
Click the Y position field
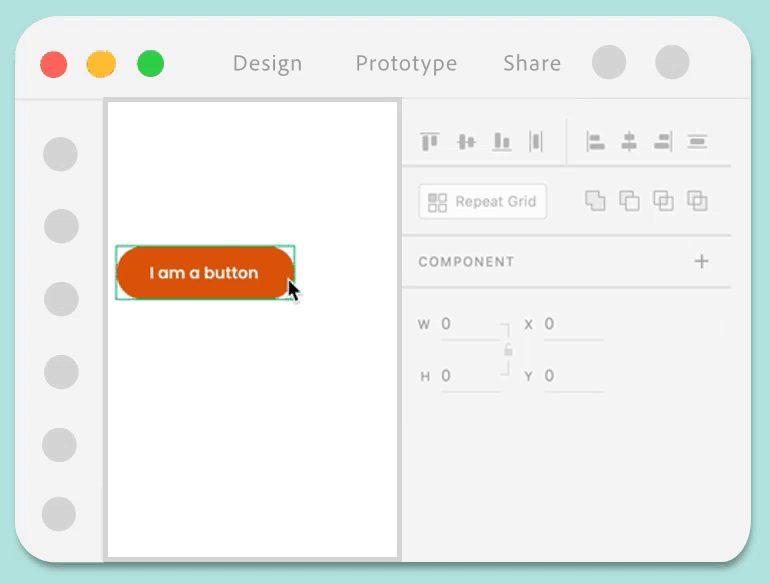tap(572, 377)
